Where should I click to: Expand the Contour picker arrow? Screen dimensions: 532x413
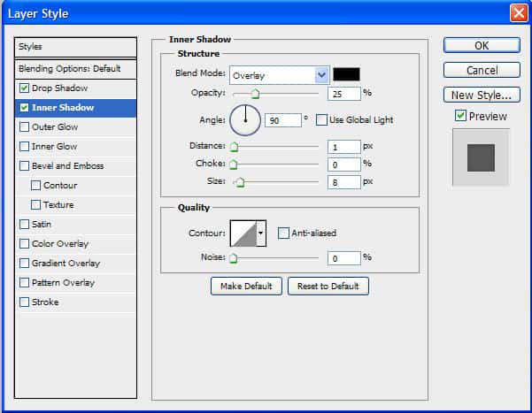[260, 233]
